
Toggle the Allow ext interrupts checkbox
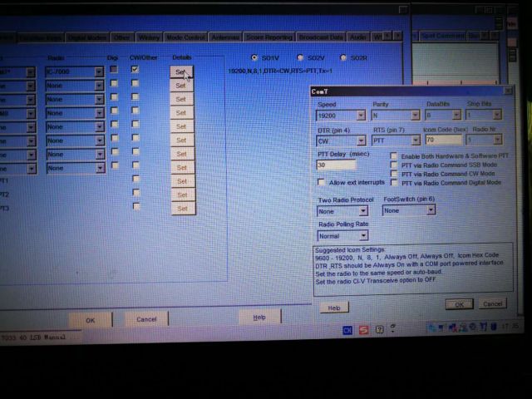point(322,182)
